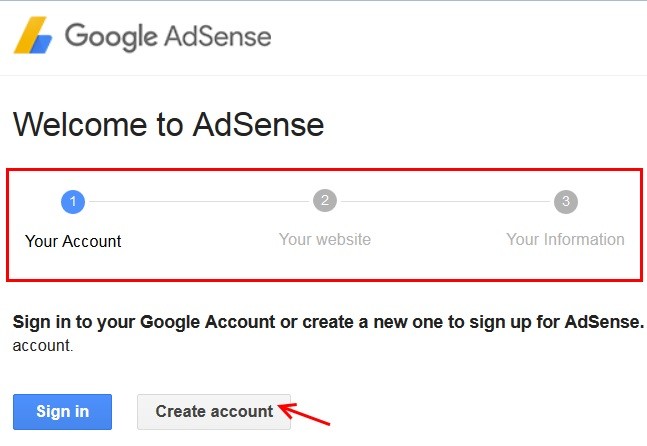
Task: Click the grey step 3 circle
Action: point(566,202)
